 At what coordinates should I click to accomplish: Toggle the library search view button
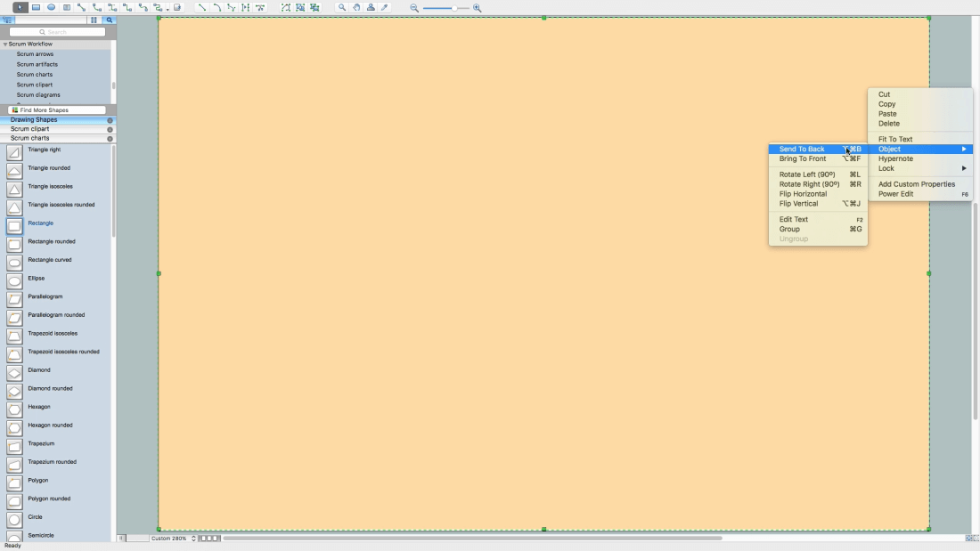[x=110, y=20]
